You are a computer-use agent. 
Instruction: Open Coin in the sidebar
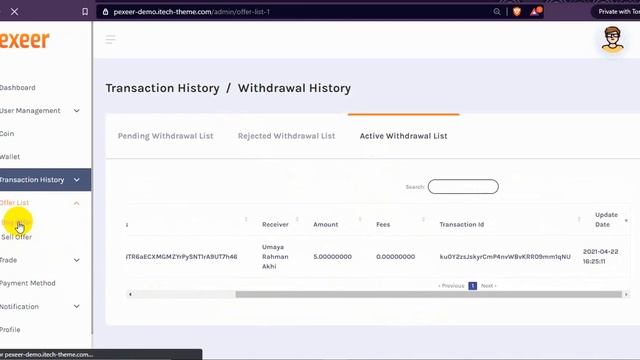click(7, 133)
